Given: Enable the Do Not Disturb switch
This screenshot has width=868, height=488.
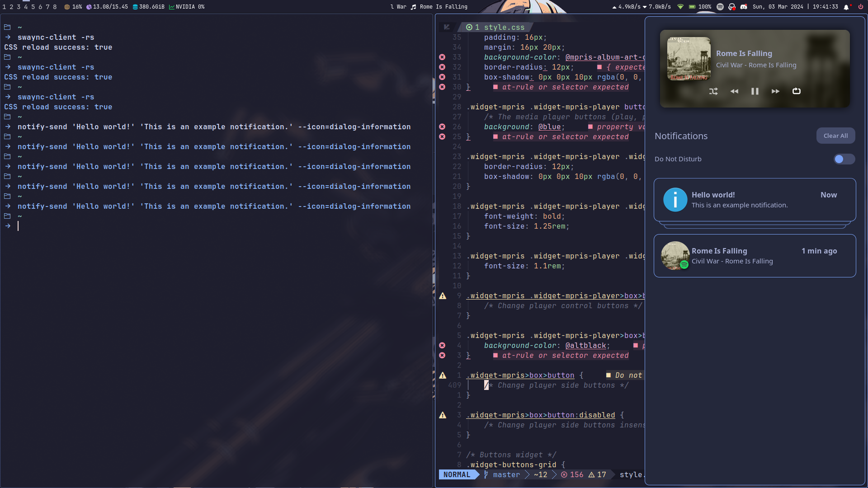Looking at the screenshot, I should point(844,159).
